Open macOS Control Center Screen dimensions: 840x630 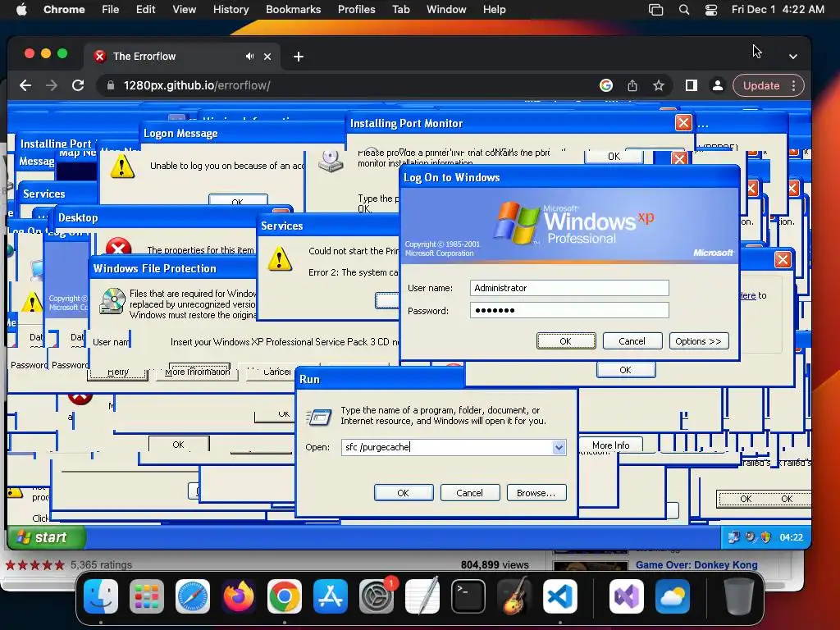click(711, 10)
